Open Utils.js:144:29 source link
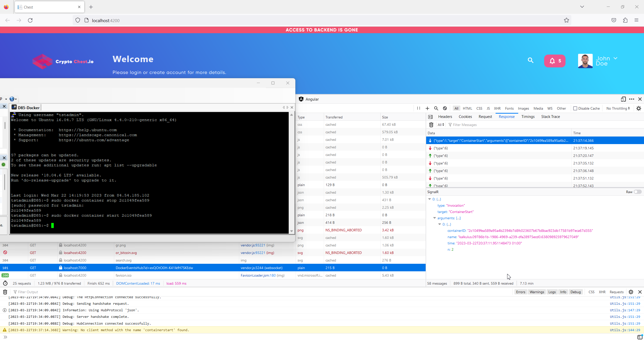644x347 pixels. point(625,330)
